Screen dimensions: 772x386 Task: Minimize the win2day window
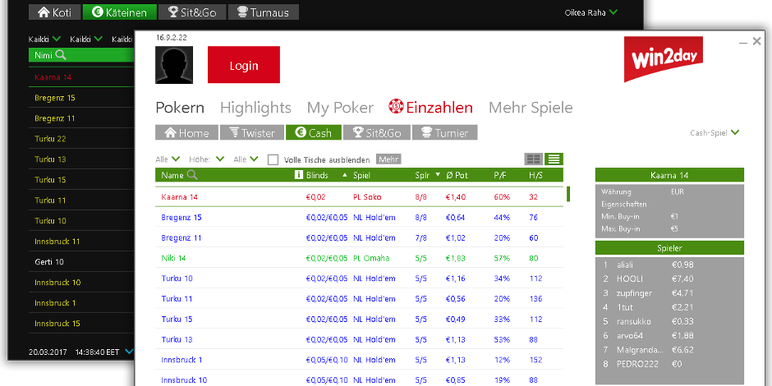pyautogui.click(x=743, y=43)
